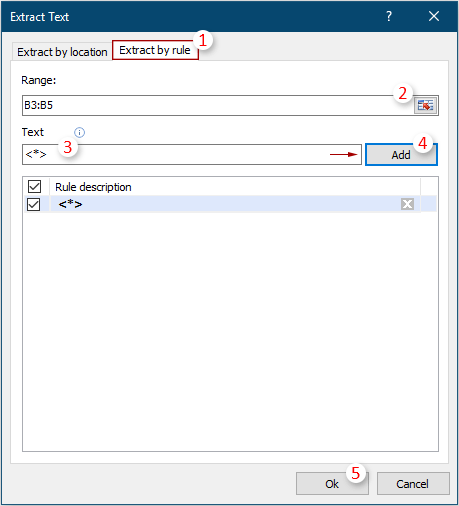Confirm with the Ok button
The height and width of the screenshot is (506, 459).
point(332,484)
